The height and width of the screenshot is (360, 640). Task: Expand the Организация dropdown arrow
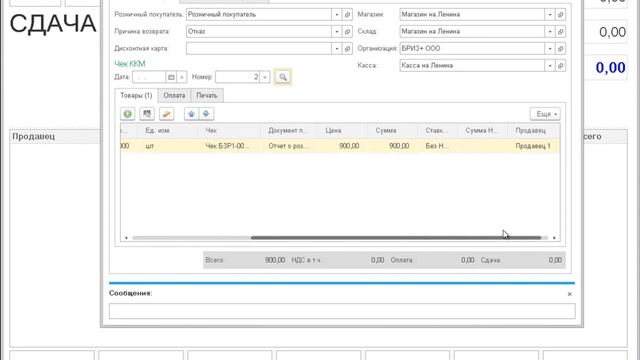click(x=550, y=49)
